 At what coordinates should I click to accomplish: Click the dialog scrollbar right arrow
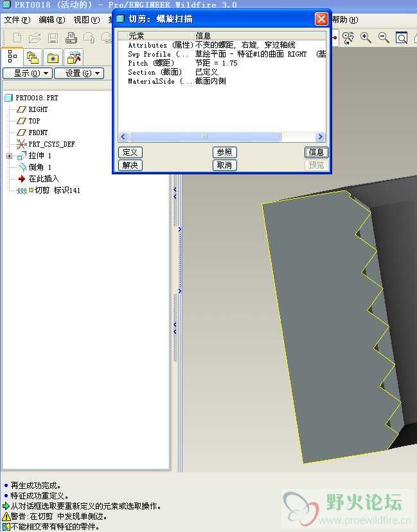[320, 137]
